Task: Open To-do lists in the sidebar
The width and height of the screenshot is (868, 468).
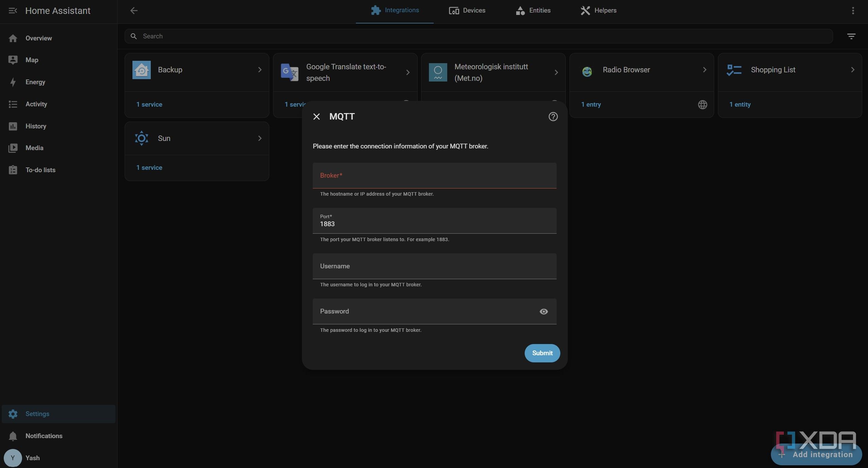Action: 58,170
